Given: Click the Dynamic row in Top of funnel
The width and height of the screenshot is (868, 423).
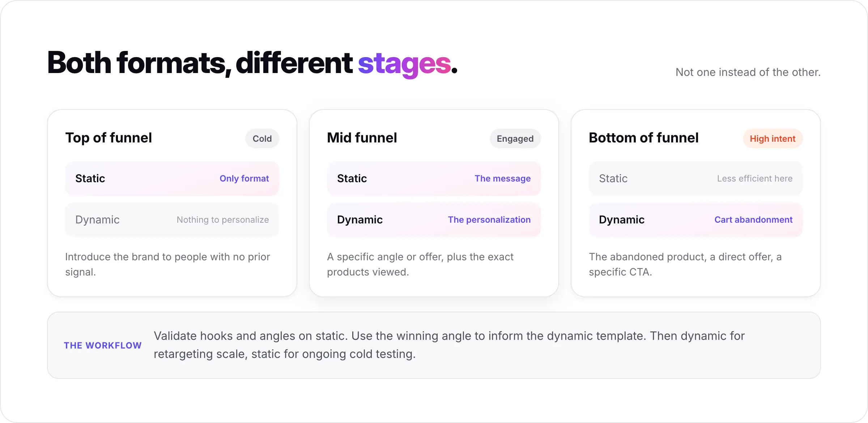Looking at the screenshot, I should tap(172, 220).
